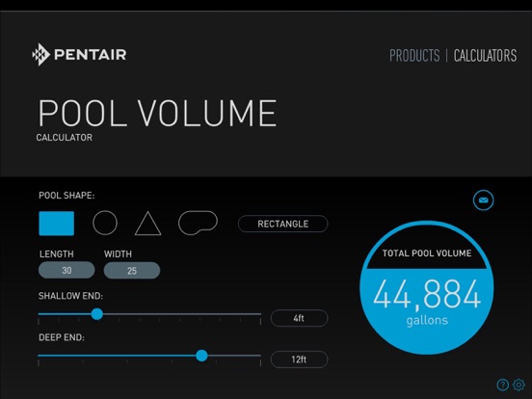
Task: Click the shallow end slider handle
Action: [x=97, y=314]
